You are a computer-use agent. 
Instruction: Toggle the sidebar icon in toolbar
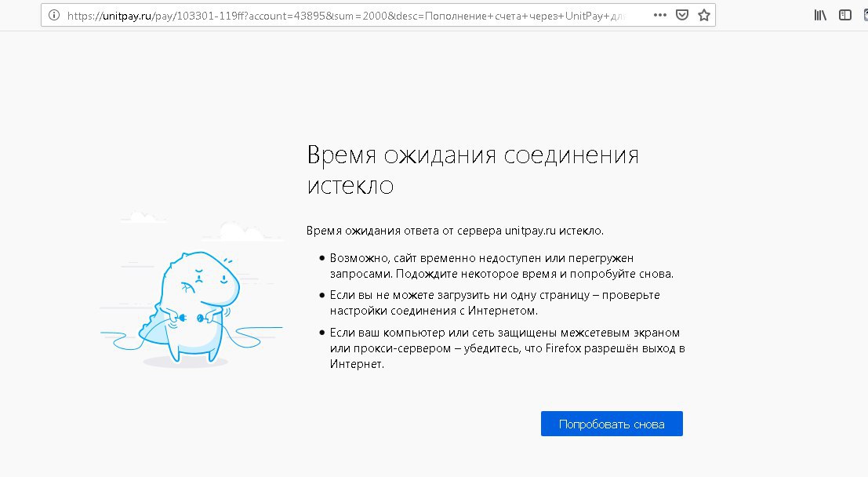[x=844, y=16]
